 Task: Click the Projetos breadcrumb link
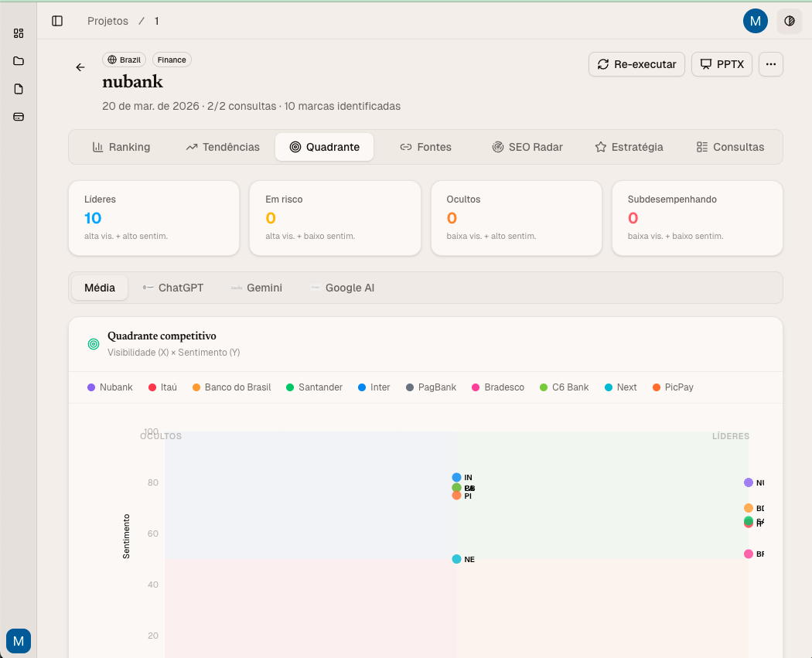pyautogui.click(x=107, y=21)
